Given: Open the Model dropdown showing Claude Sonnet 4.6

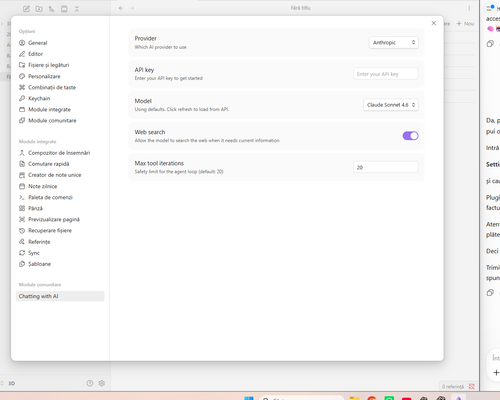Looking at the screenshot, I should click(x=391, y=105).
